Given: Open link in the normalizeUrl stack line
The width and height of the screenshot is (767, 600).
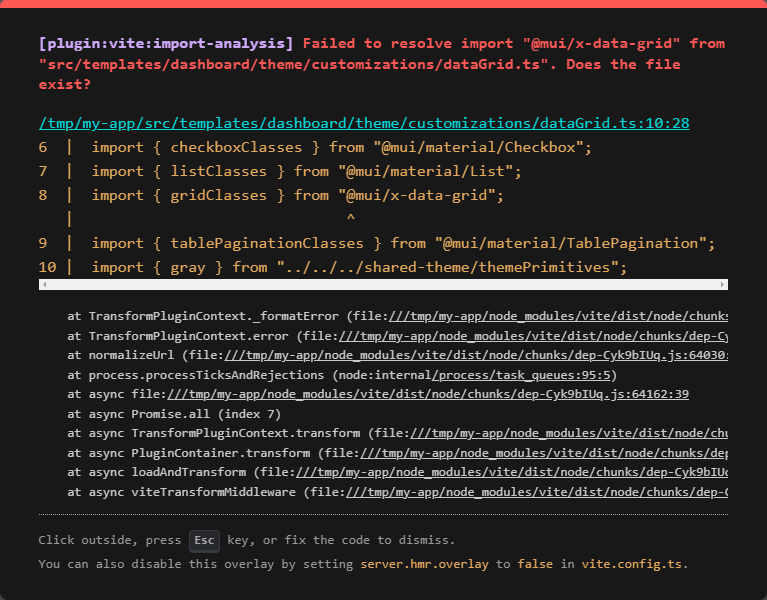Looking at the screenshot, I should click(x=476, y=355).
